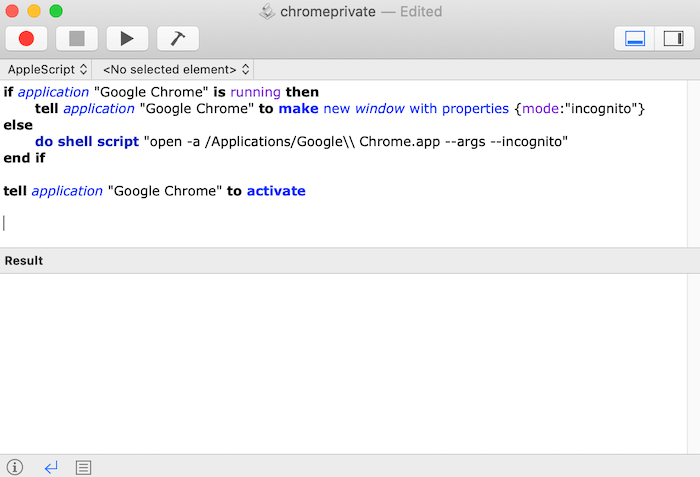700x477 pixels.
Task: Toggle the bottom accessory view pane
Action: [x=634, y=38]
